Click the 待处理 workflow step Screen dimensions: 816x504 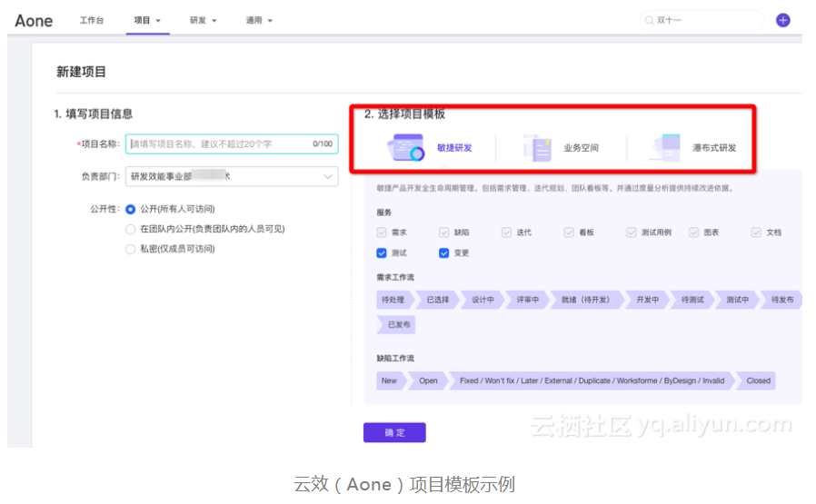394,300
